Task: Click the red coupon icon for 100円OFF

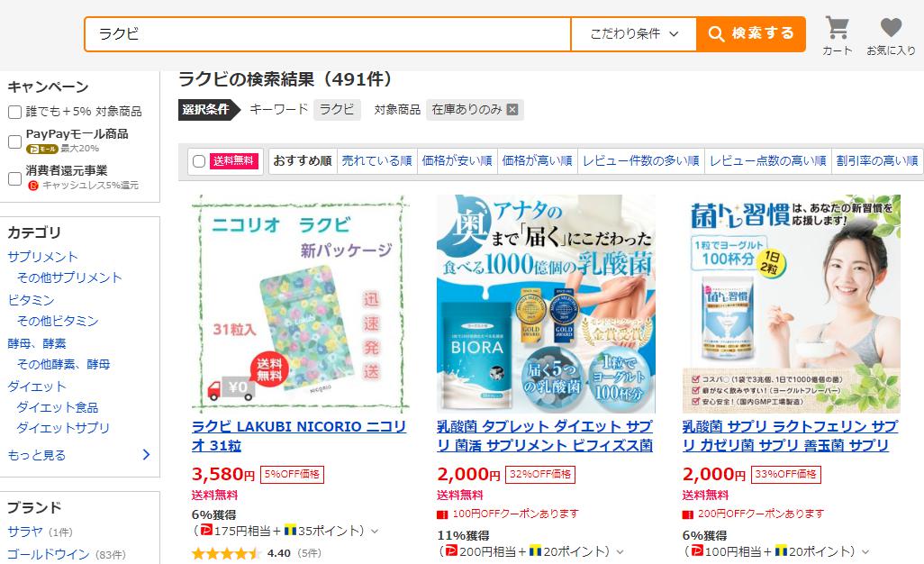Action: coord(442,514)
